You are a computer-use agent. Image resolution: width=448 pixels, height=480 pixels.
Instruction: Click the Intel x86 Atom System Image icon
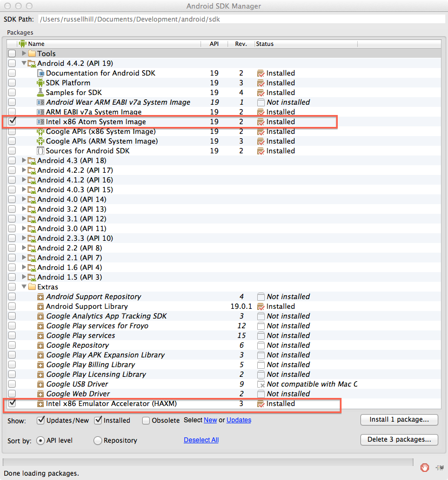coord(41,122)
